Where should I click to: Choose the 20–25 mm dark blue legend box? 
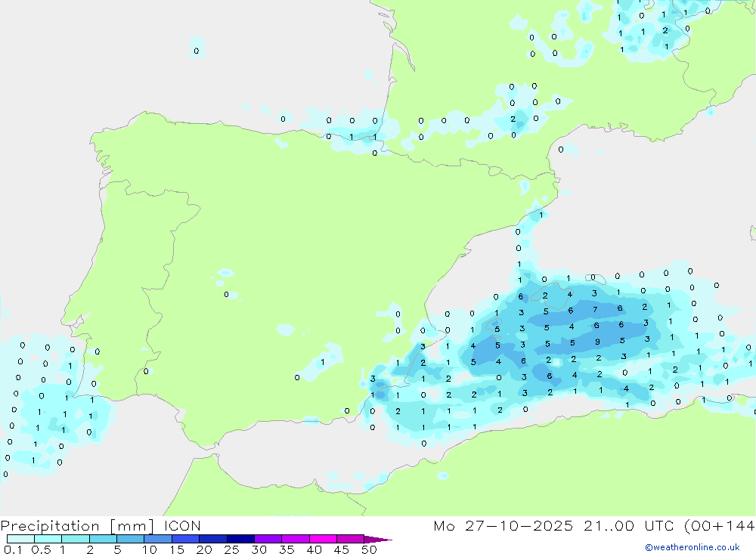point(213,539)
